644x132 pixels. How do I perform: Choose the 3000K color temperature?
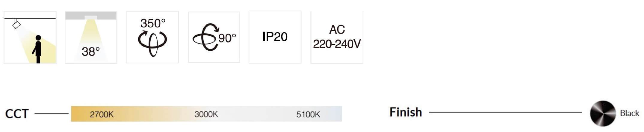point(206,114)
